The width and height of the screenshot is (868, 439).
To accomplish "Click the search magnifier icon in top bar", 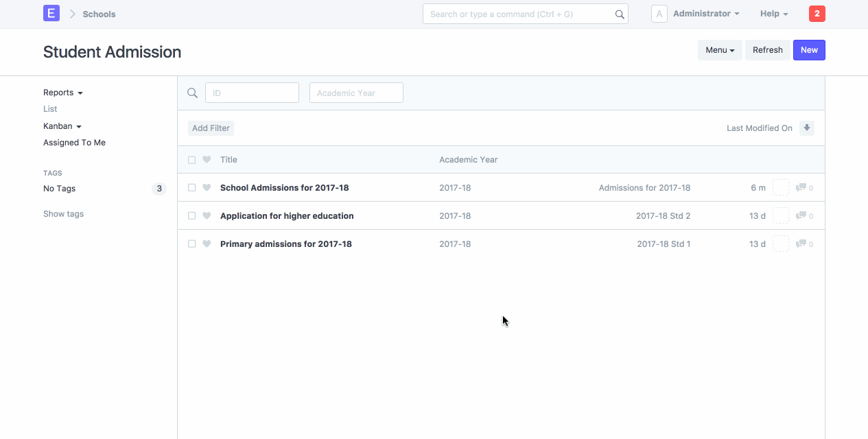I will pyautogui.click(x=619, y=14).
